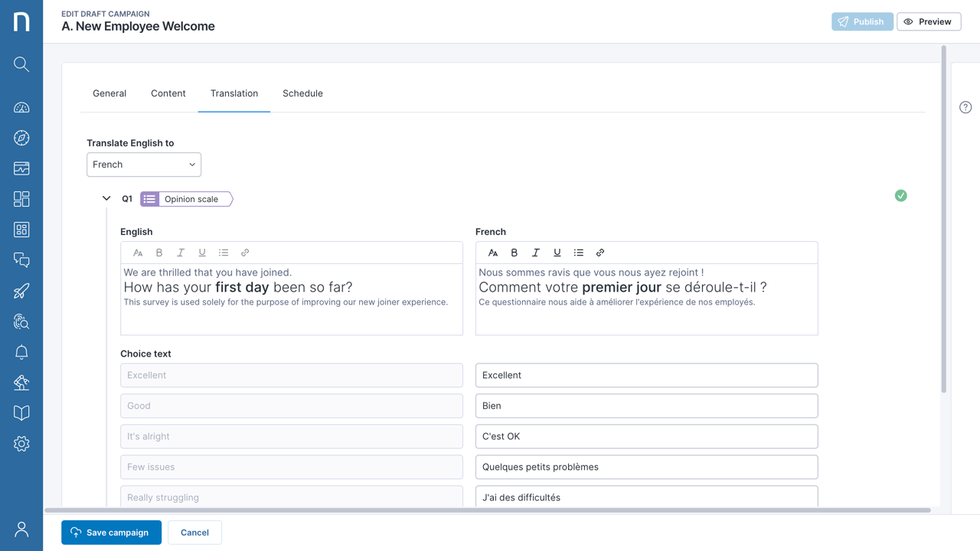Insert a link in the French translation editor
Viewport: 980px width, 551px height.
coord(600,252)
